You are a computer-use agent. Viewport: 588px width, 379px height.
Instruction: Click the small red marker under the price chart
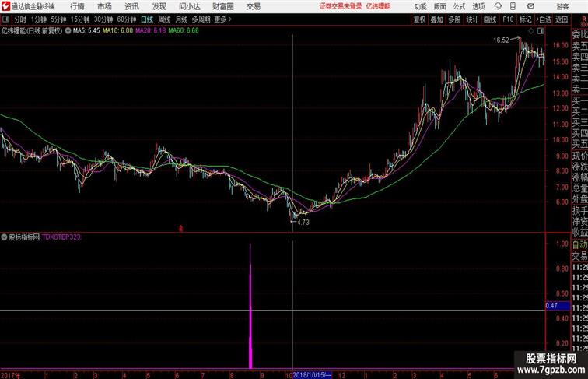(x=180, y=228)
